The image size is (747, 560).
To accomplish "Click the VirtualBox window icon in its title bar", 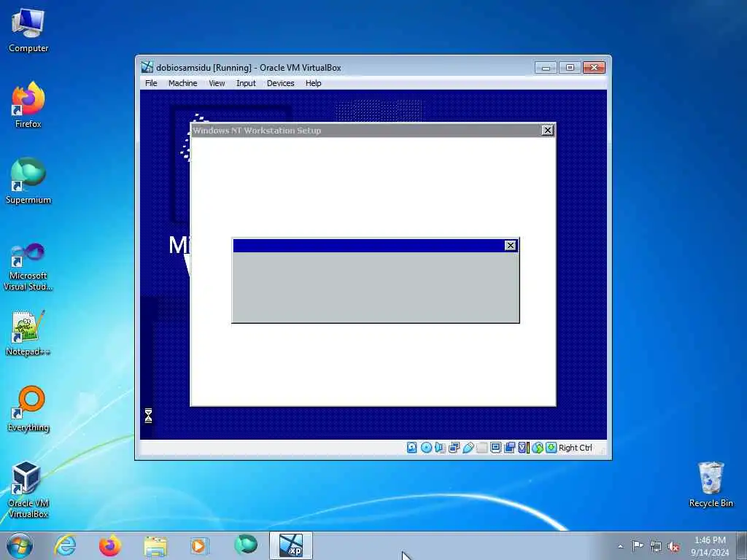I will (x=147, y=67).
